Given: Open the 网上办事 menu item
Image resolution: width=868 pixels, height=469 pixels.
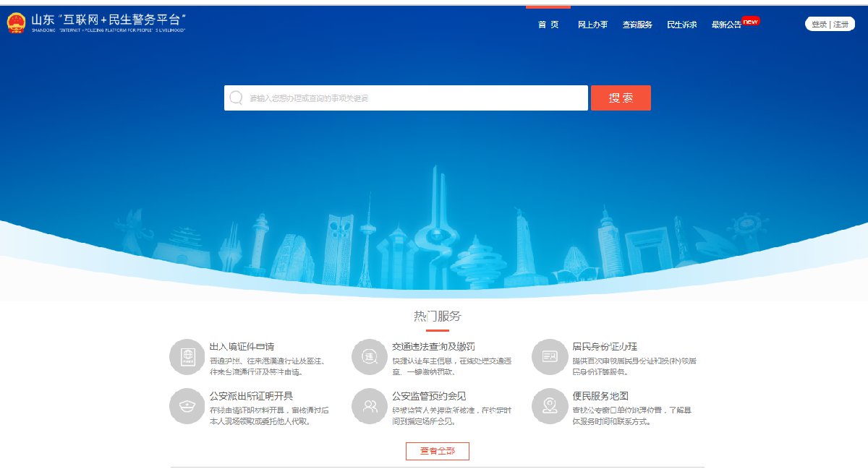Looking at the screenshot, I should (592, 25).
